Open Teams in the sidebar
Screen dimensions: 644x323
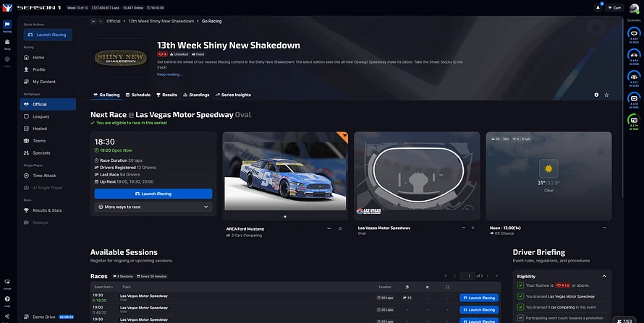click(48, 141)
